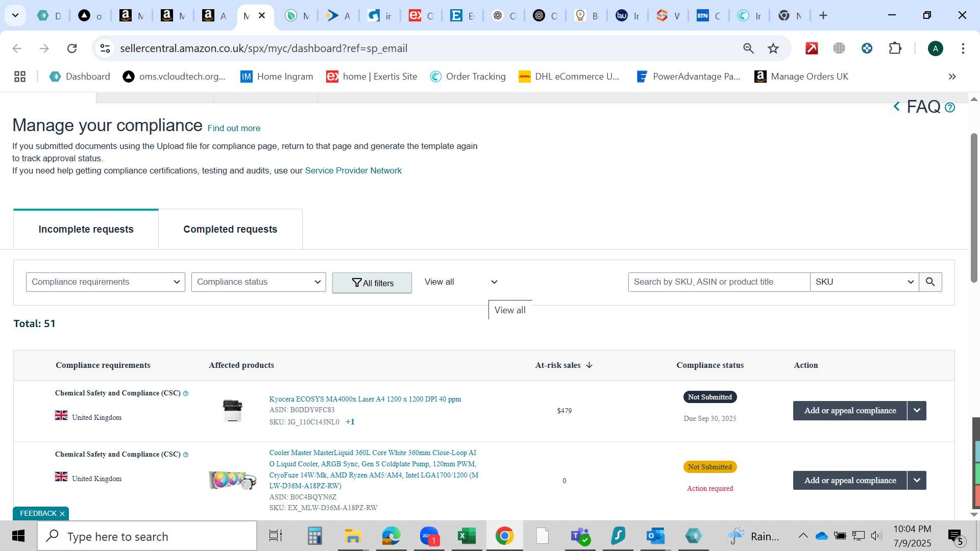Open the SKU search type dropdown
Screen dimensions: 980x551
(864, 282)
